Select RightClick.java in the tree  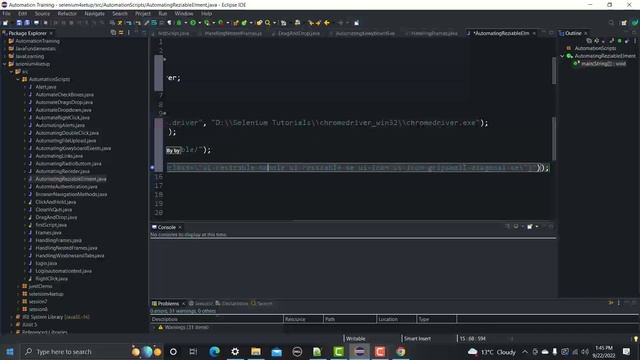tap(51, 279)
